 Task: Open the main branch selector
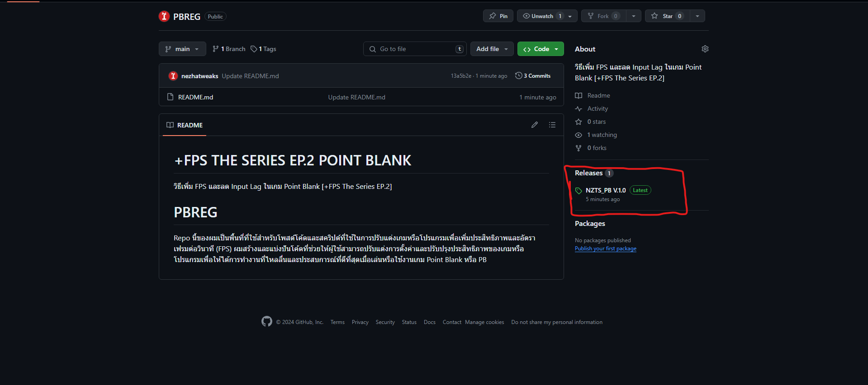(182, 49)
